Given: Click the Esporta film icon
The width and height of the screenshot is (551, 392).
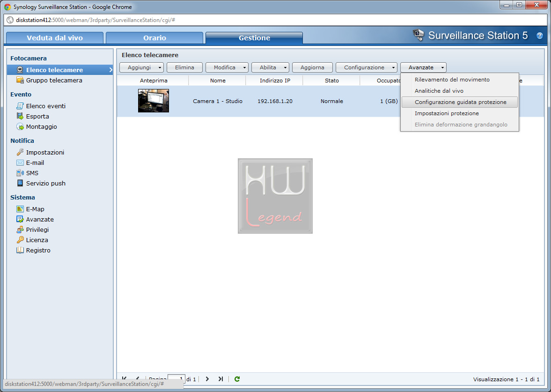Looking at the screenshot, I should [x=20, y=116].
